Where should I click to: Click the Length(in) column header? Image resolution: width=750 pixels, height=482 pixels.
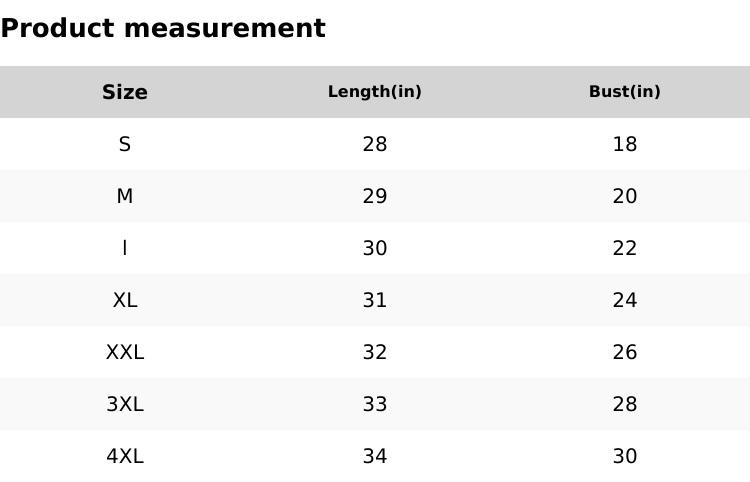pyautogui.click(x=375, y=92)
